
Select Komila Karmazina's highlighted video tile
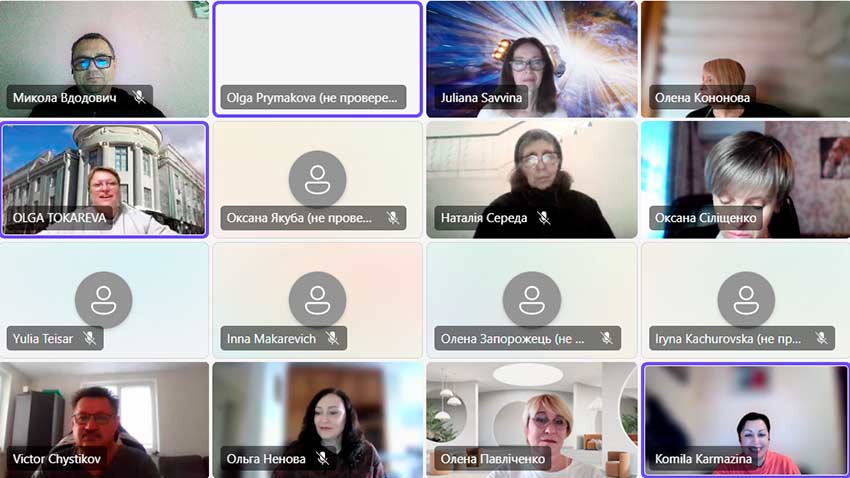[746, 421]
